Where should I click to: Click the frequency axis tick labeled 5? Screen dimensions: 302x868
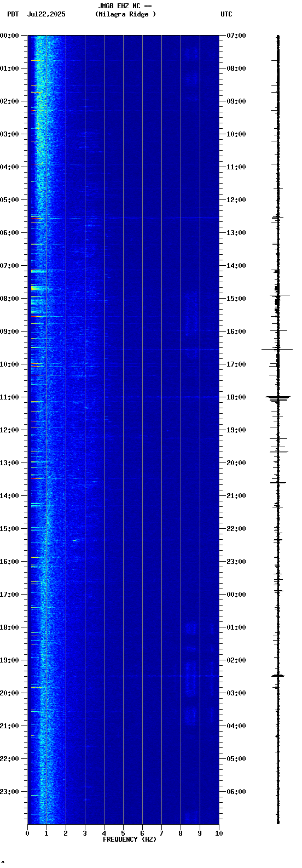pos(123,833)
